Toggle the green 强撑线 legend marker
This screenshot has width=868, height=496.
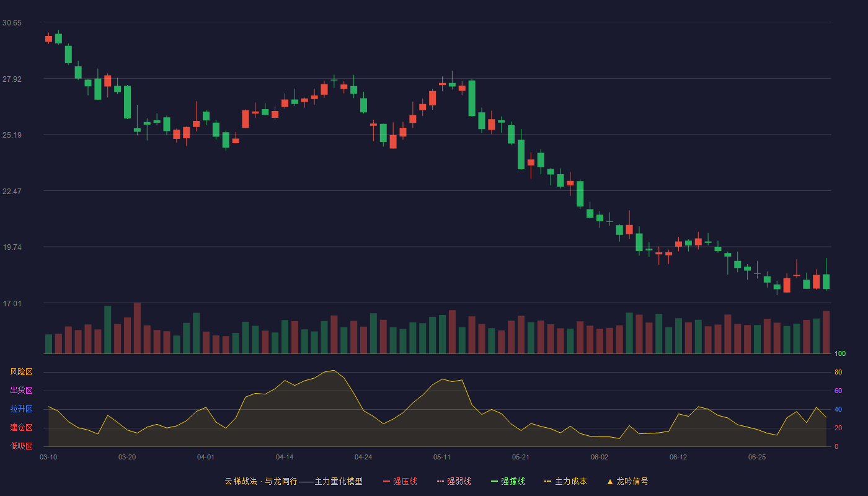click(494, 481)
